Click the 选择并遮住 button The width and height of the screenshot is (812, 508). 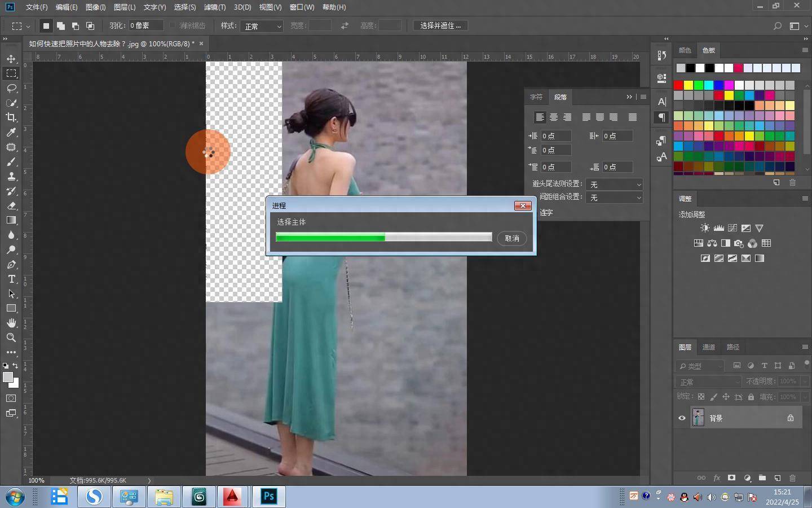440,26
